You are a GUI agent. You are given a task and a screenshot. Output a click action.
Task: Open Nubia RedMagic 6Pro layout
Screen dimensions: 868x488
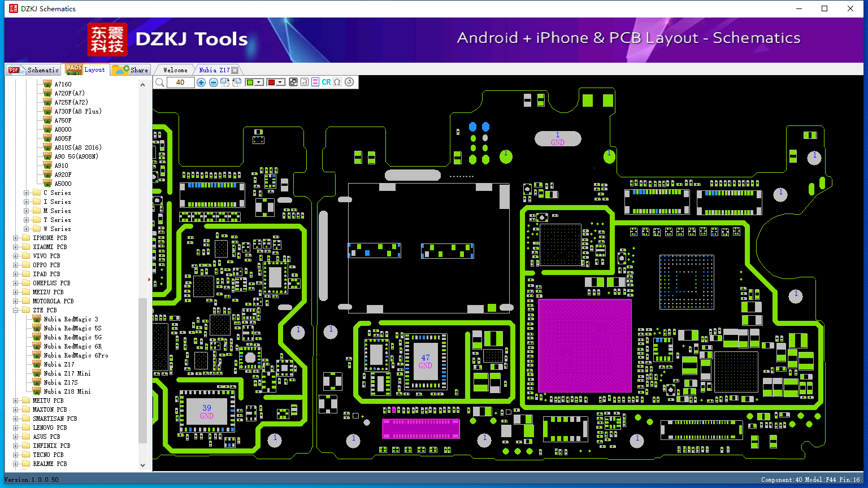tap(76, 355)
